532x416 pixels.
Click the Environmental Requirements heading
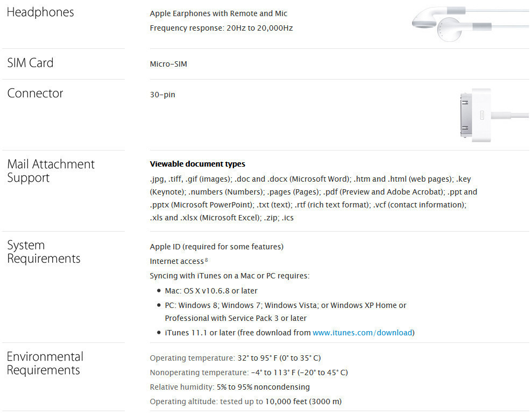coord(45,363)
